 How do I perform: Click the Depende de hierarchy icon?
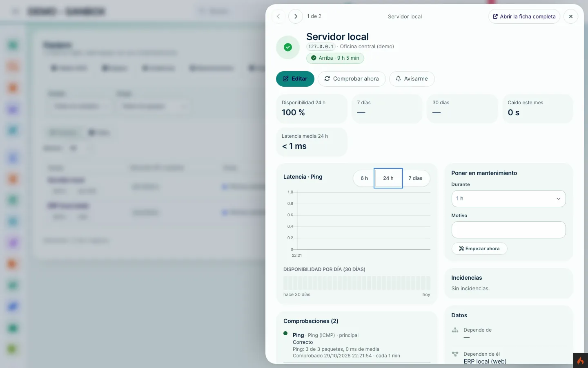click(455, 330)
